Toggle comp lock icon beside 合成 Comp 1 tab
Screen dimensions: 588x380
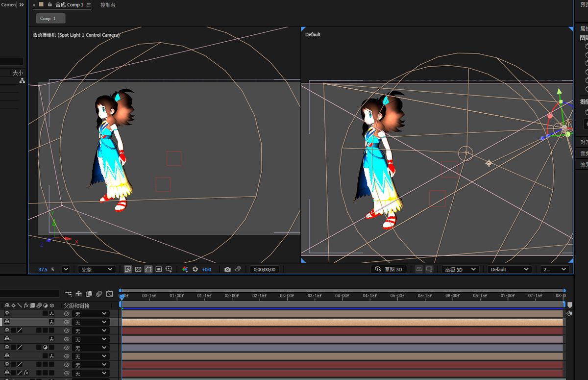click(x=49, y=4)
